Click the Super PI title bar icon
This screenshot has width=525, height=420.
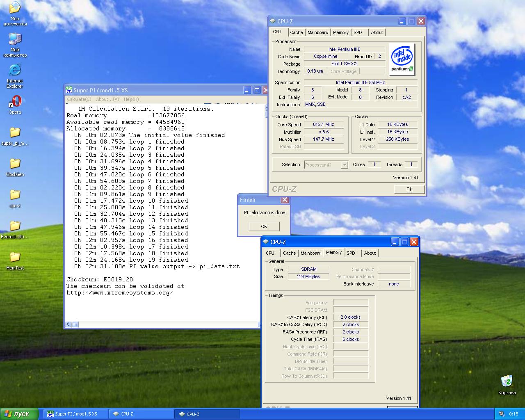click(x=69, y=90)
